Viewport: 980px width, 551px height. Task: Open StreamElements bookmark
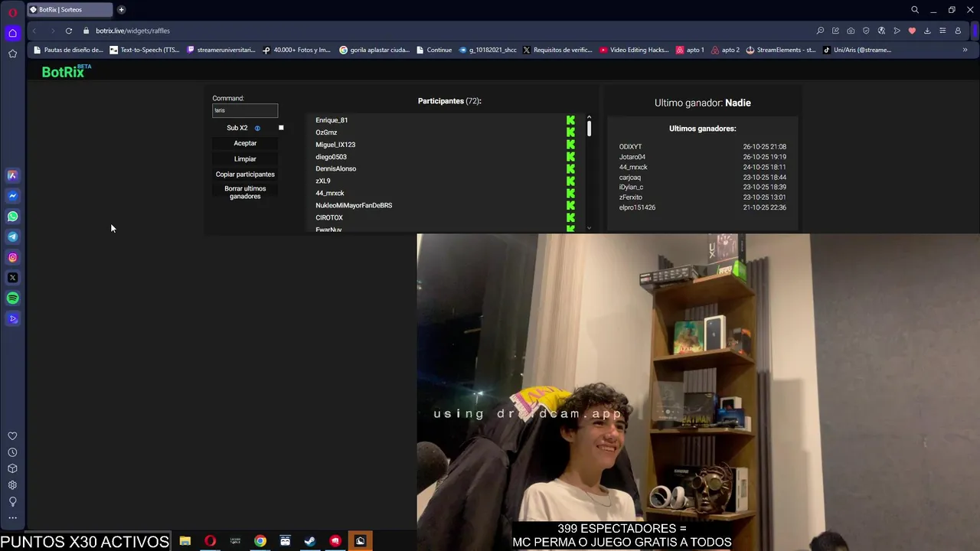click(x=781, y=50)
